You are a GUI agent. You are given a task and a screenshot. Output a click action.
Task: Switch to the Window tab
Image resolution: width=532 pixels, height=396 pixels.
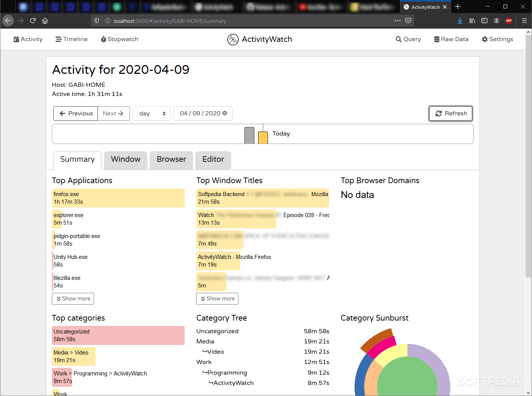tap(125, 159)
